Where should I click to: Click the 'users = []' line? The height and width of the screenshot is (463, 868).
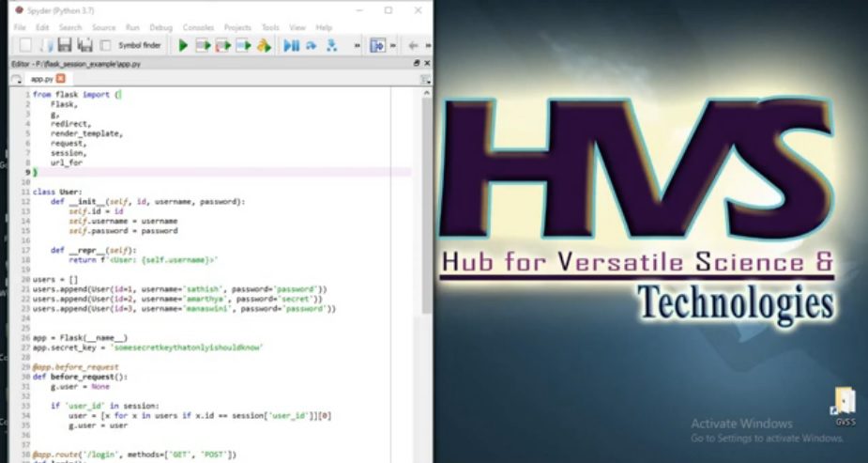(x=55, y=280)
